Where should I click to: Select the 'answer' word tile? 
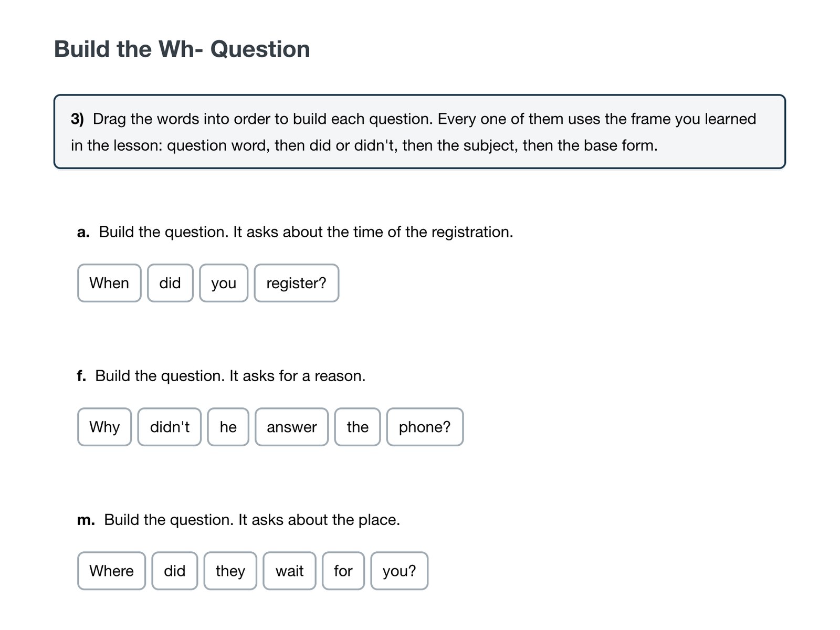(x=292, y=427)
